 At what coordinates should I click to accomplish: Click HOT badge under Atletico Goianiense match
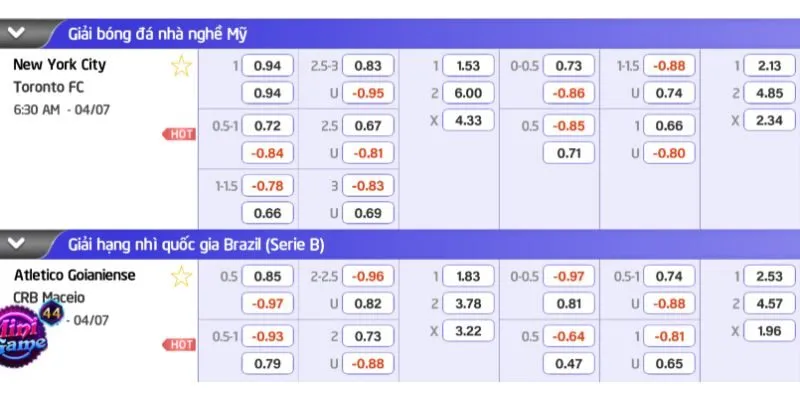[179, 344]
